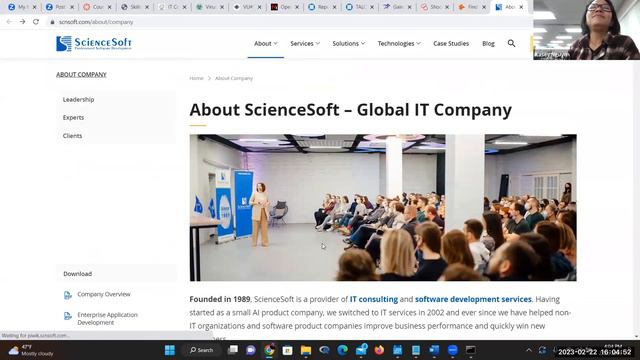Go back with the browser back arrow
Viewport: 640px width, 360px height.
point(9,22)
